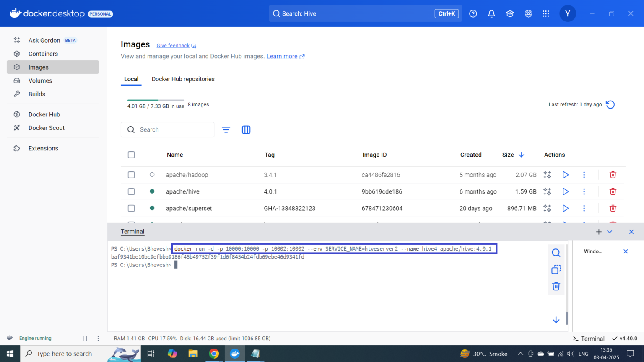Image resolution: width=644 pixels, height=362 pixels.
Task: Check the apache/hive row checkbox
Action: click(131, 191)
